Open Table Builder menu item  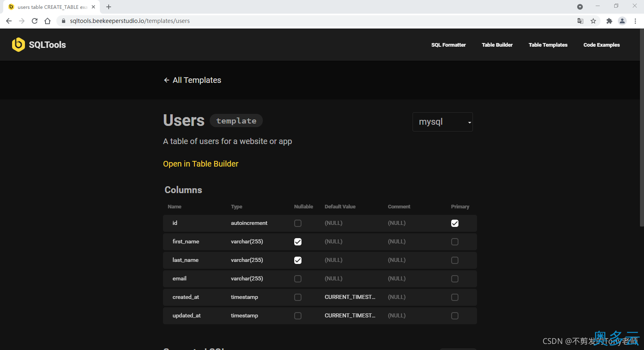[x=497, y=45]
